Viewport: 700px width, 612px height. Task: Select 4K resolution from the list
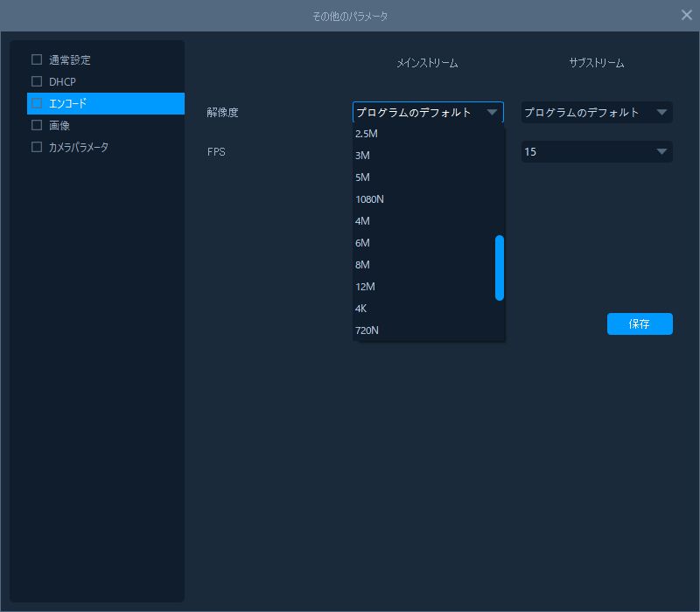pyautogui.click(x=362, y=309)
